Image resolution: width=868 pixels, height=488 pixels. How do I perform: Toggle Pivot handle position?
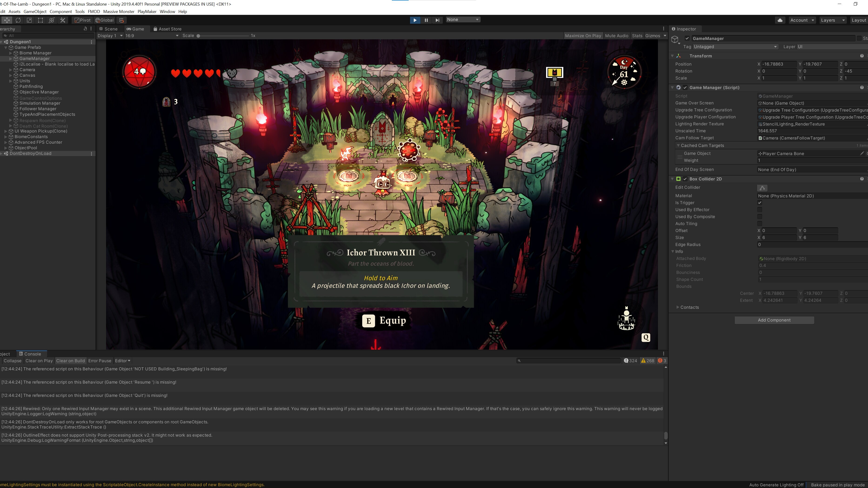[x=83, y=20]
